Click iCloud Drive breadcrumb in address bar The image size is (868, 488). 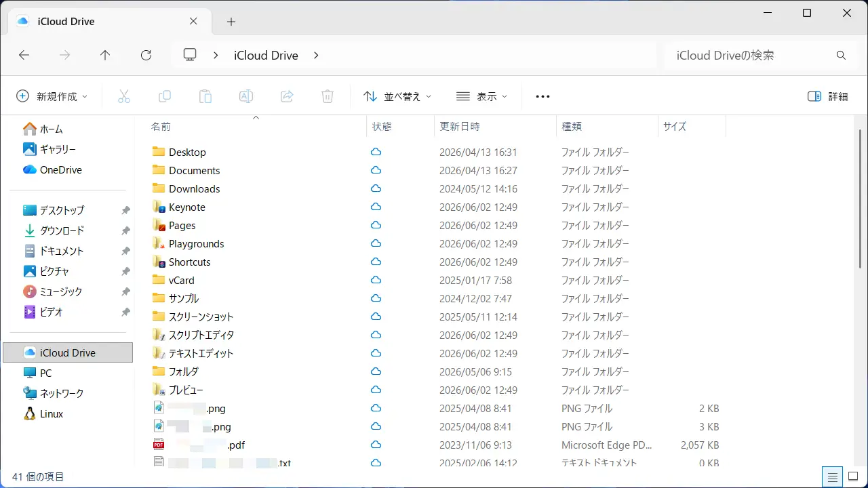tap(266, 56)
